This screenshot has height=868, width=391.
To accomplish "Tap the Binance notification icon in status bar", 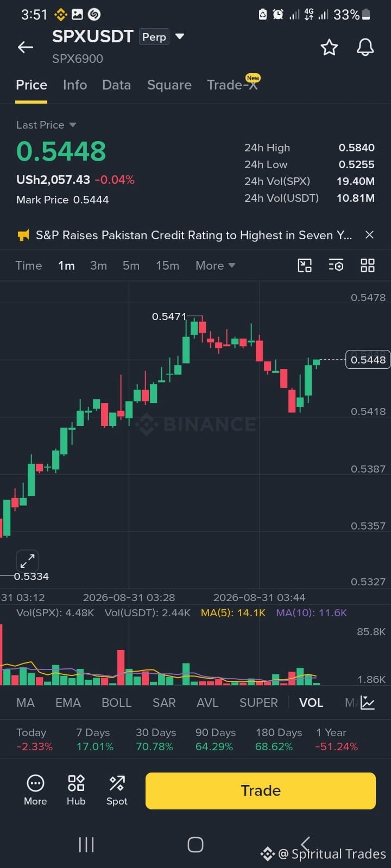I will 60,15.
